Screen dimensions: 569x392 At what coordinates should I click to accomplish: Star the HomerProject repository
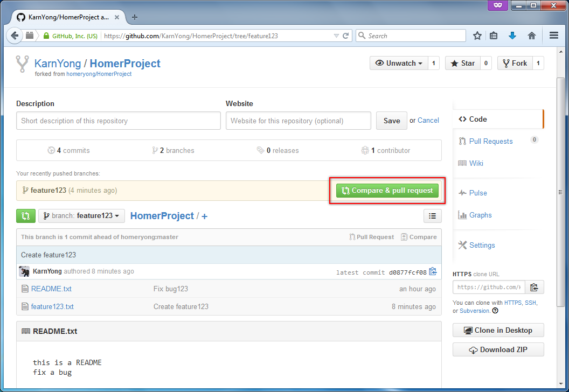point(462,63)
